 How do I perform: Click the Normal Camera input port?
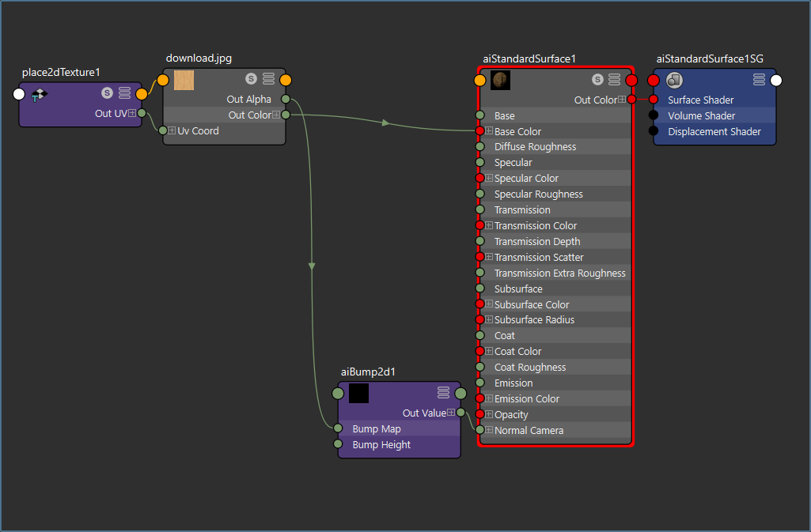pyautogui.click(x=479, y=430)
